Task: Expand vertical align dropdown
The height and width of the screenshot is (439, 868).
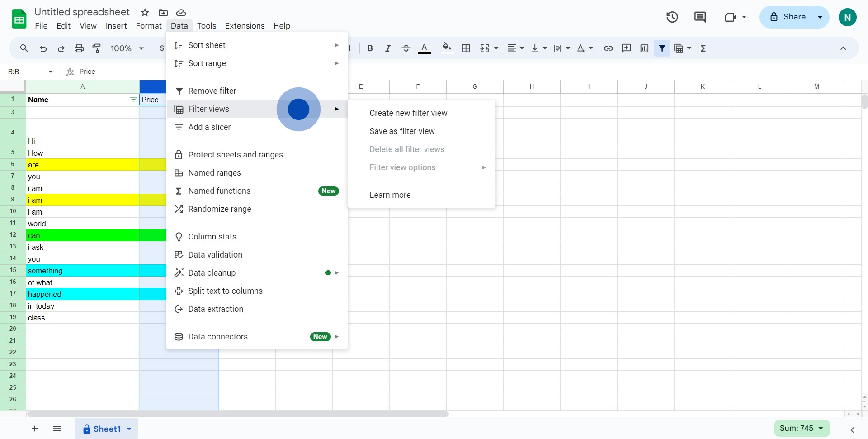Action: point(545,48)
